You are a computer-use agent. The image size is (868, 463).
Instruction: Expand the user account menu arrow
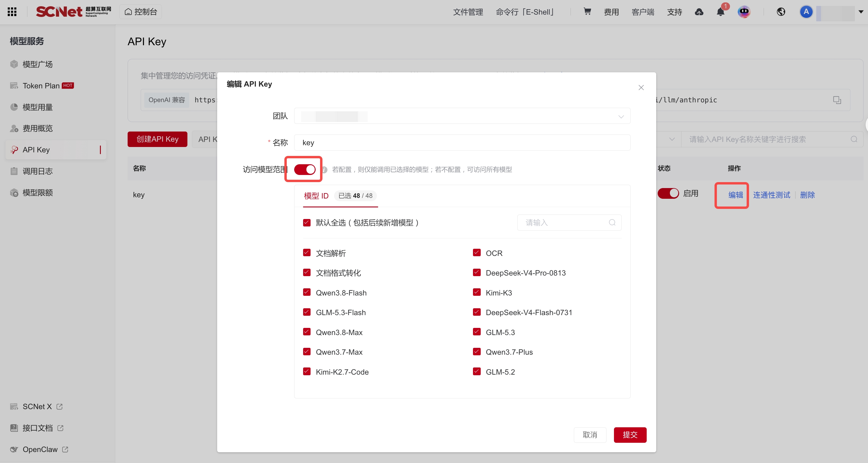861,12
